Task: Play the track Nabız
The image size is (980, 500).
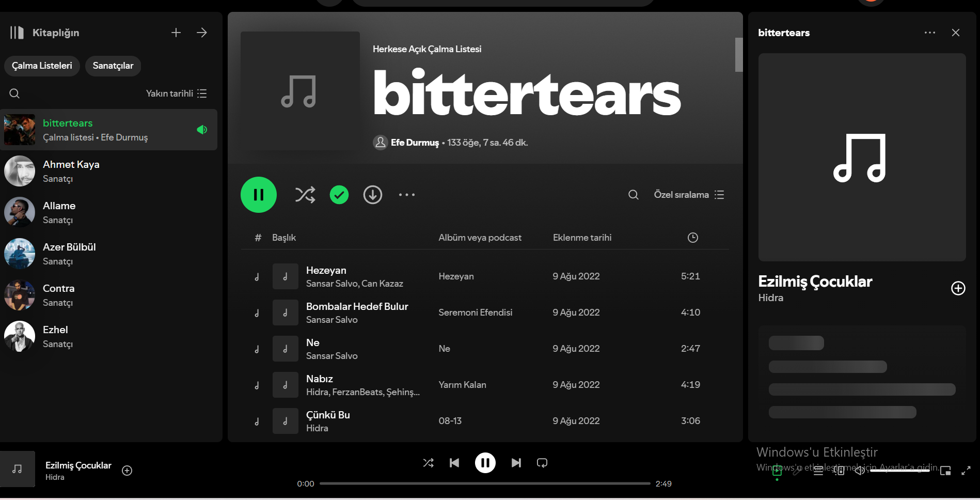Action: click(257, 385)
